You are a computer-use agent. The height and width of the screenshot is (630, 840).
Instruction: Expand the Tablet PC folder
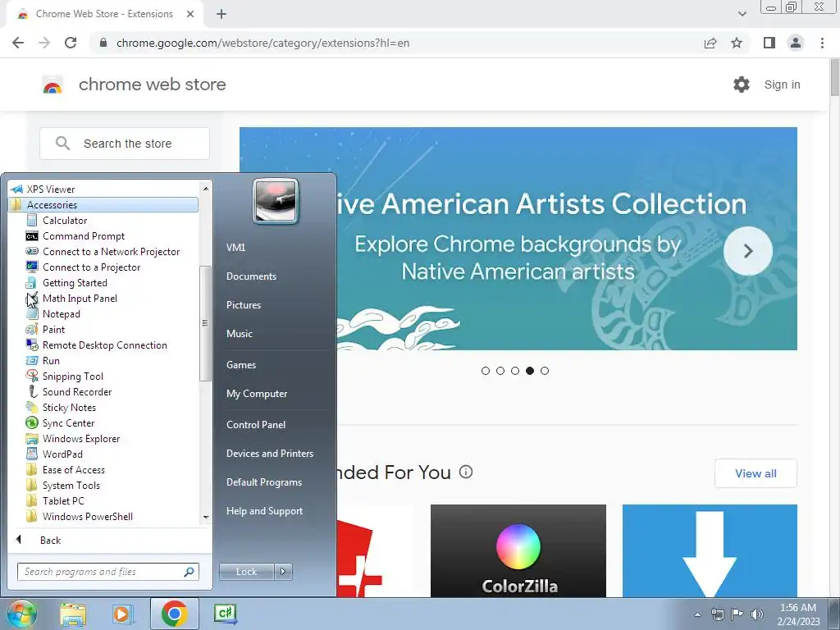[x=62, y=500]
